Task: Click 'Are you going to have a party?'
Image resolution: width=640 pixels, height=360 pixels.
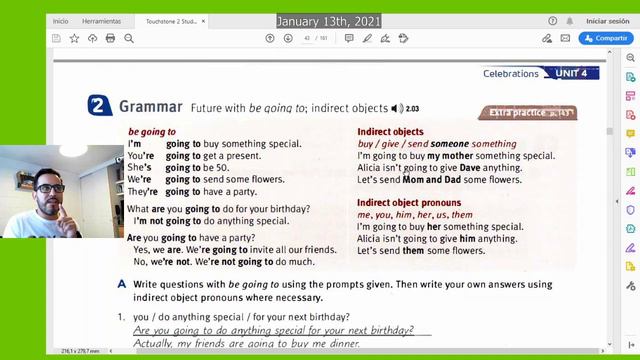Action: click(191, 238)
